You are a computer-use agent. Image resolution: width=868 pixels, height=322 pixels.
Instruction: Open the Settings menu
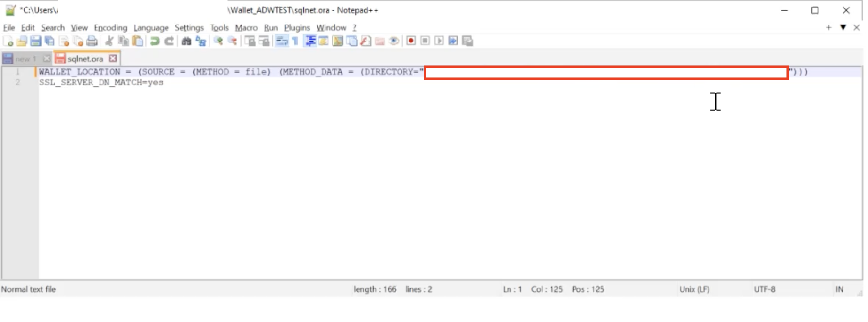pyautogui.click(x=189, y=27)
